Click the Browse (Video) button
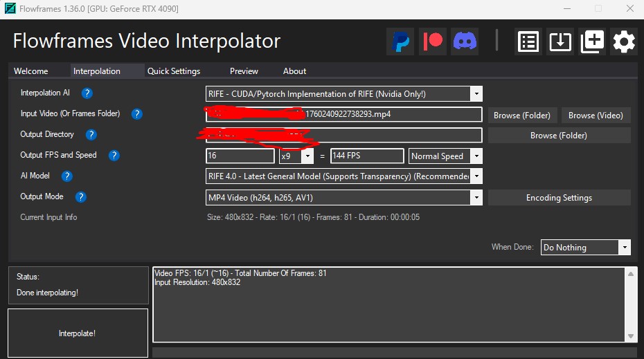 point(596,116)
